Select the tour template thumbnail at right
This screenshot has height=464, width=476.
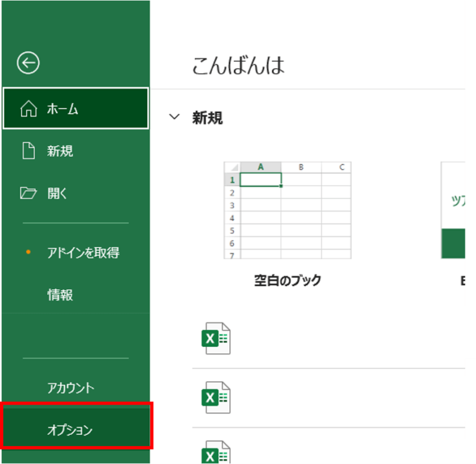pos(453,210)
